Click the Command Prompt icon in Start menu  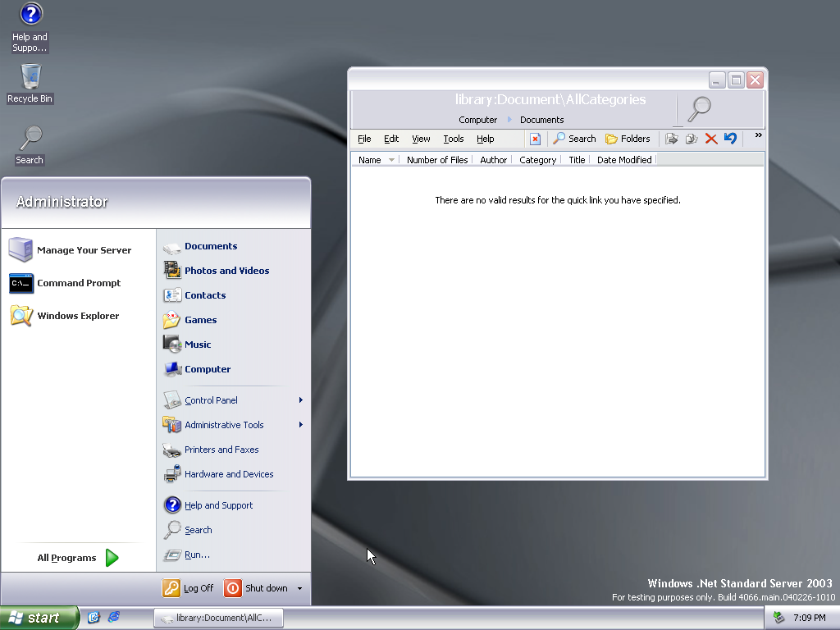pyautogui.click(x=21, y=283)
